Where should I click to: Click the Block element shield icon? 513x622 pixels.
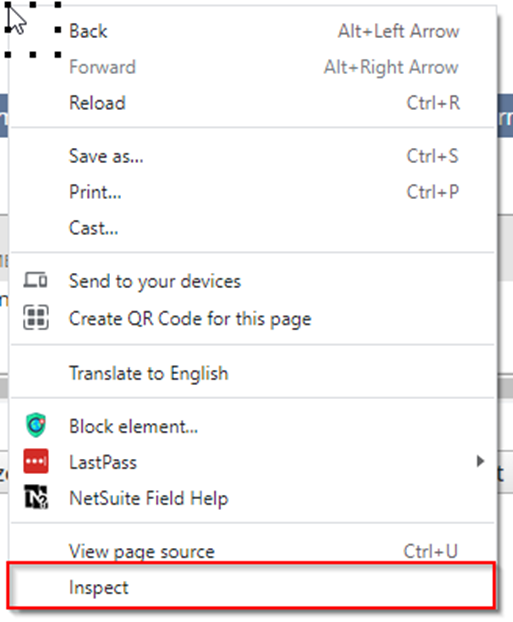coord(36,425)
